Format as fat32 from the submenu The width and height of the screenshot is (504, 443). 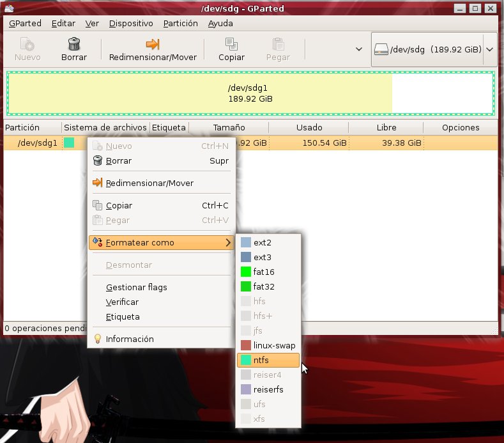point(268,286)
